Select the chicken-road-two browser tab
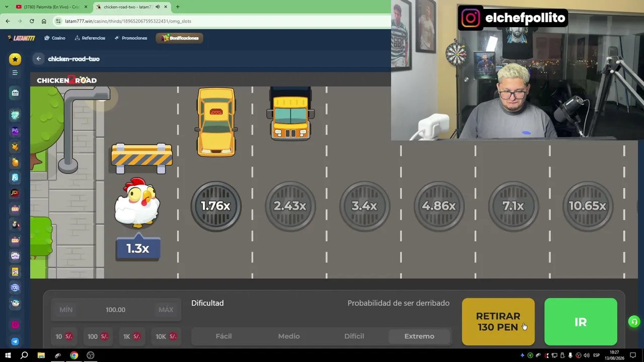This screenshot has width=644, height=362. [x=132, y=7]
